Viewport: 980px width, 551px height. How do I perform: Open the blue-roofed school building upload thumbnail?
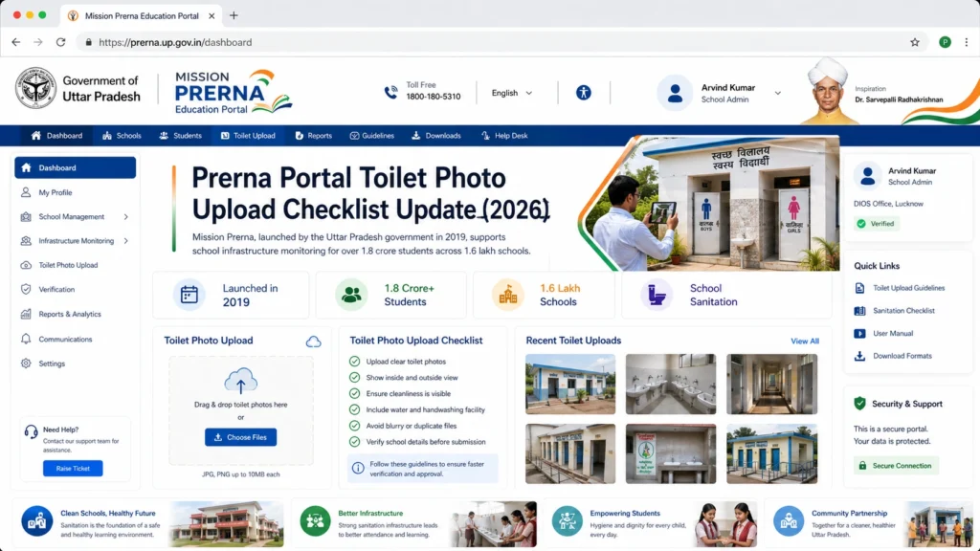[570, 385]
